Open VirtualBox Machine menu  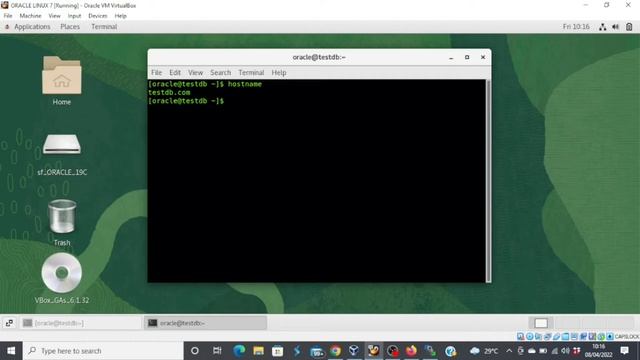pos(30,16)
